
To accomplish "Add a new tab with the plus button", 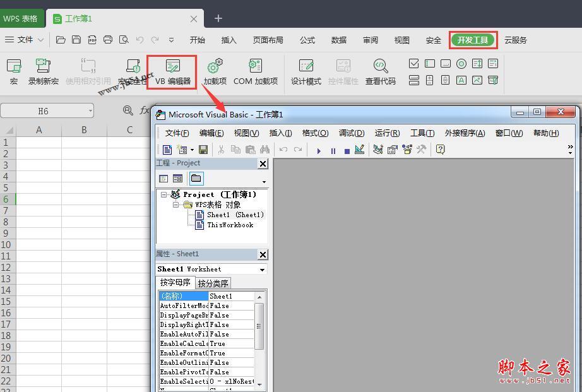I will (218, 18).
